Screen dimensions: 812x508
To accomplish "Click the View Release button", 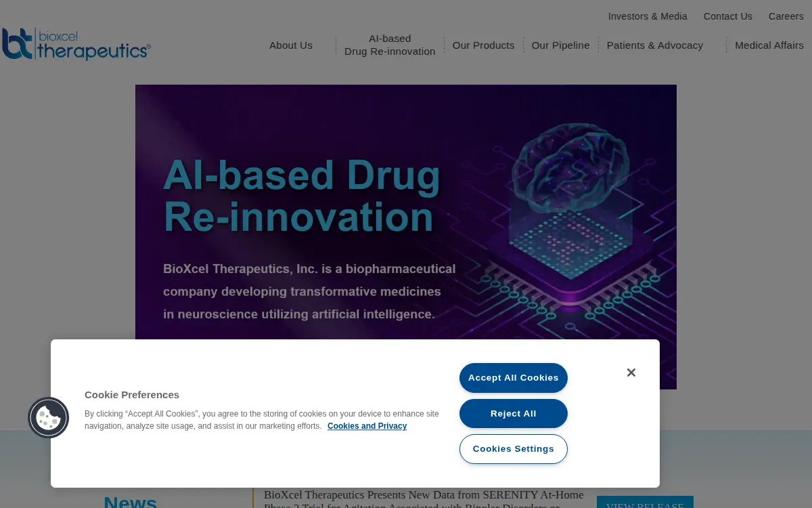I will pyautogui.click(x=645, y=502).
